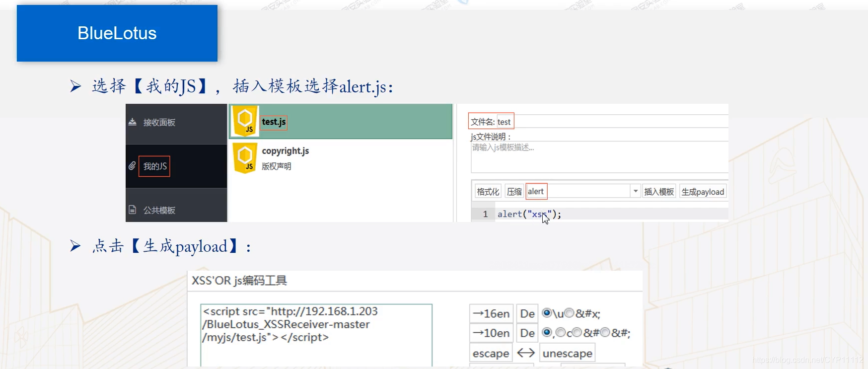
Task: Click the unescape button
Action: 567,353
